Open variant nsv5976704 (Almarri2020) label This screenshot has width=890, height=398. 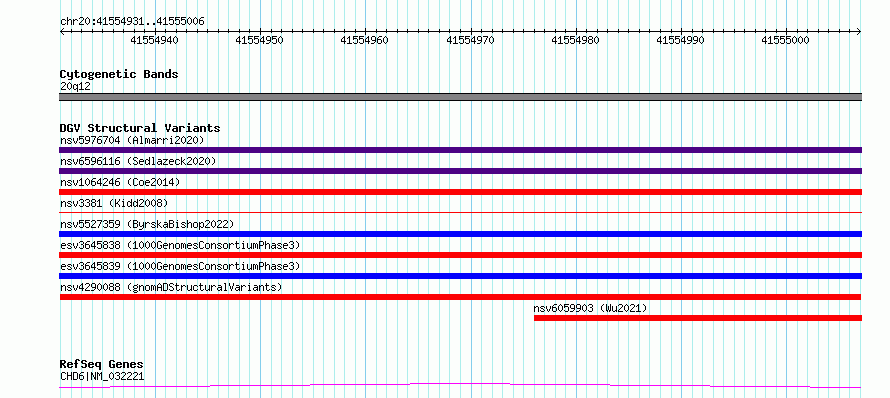pos(132,140)
